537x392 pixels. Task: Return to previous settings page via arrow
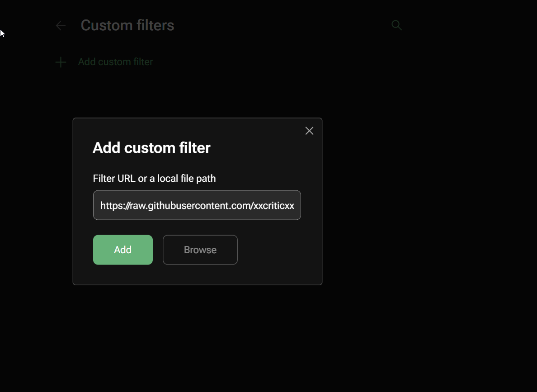coord(61,26)
